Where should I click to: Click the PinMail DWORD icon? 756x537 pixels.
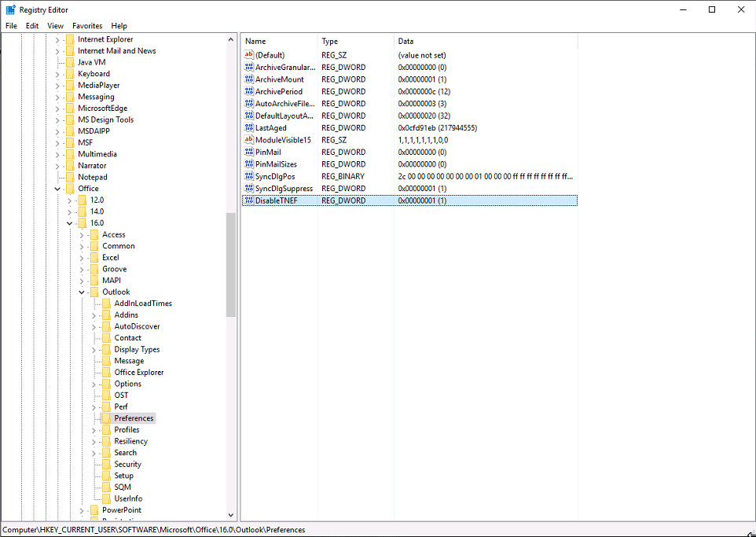[x=249, y=152]
